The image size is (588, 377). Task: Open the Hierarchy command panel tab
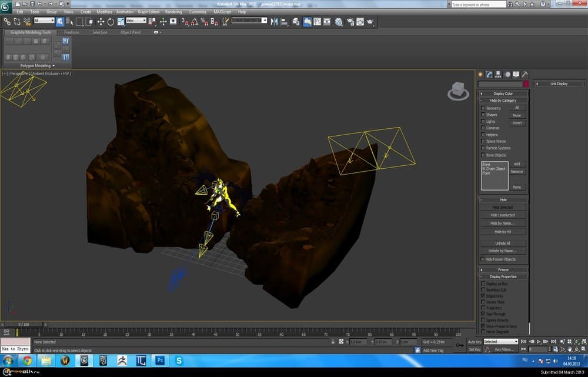pyautogui.click(x=498, y=75)
